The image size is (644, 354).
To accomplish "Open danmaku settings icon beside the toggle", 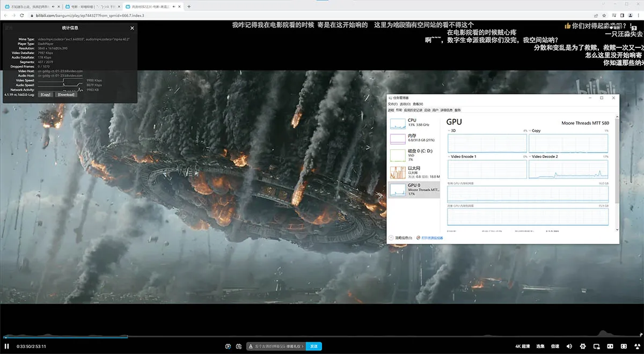I will 239,346.
